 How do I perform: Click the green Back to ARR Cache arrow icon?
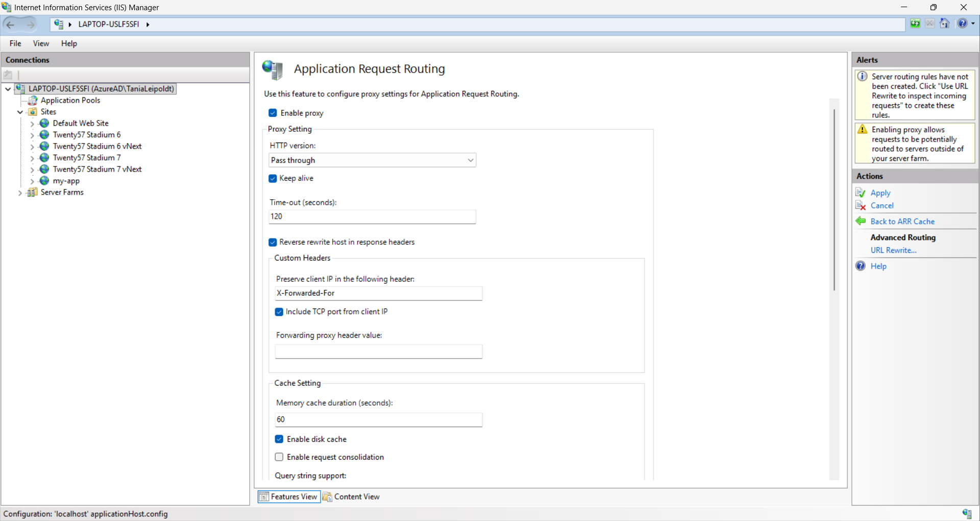click(x=861, y=221)
